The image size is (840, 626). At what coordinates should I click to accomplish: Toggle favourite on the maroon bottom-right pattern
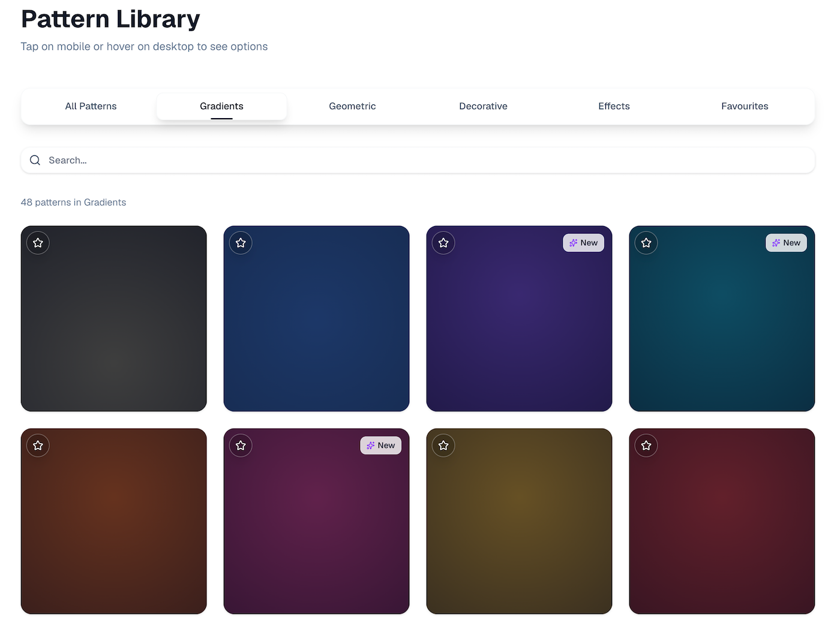(x=646, y=446)
